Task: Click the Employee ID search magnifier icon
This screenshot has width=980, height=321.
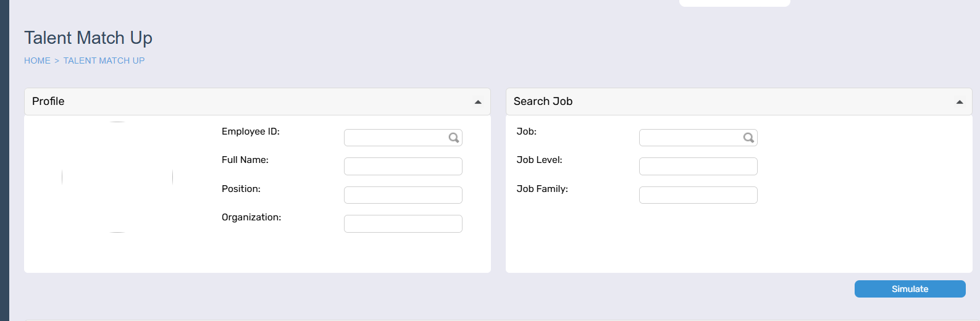Action: (454, 138)
